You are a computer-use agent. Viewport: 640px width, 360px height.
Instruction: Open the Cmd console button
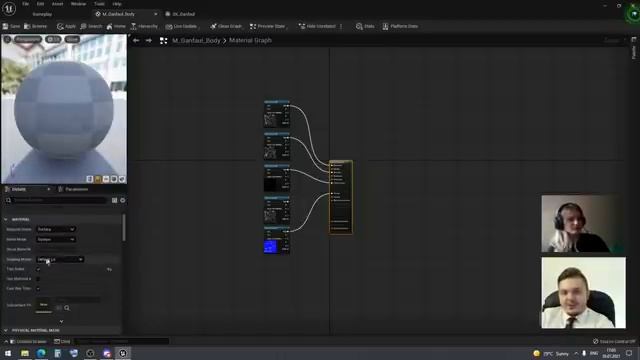(x=62, y=341)
